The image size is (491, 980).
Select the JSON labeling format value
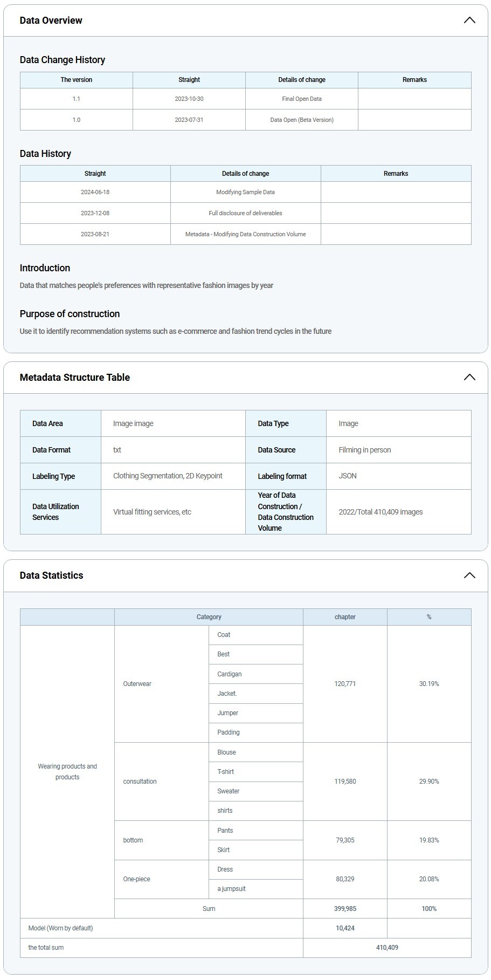(x=348, y=476)
